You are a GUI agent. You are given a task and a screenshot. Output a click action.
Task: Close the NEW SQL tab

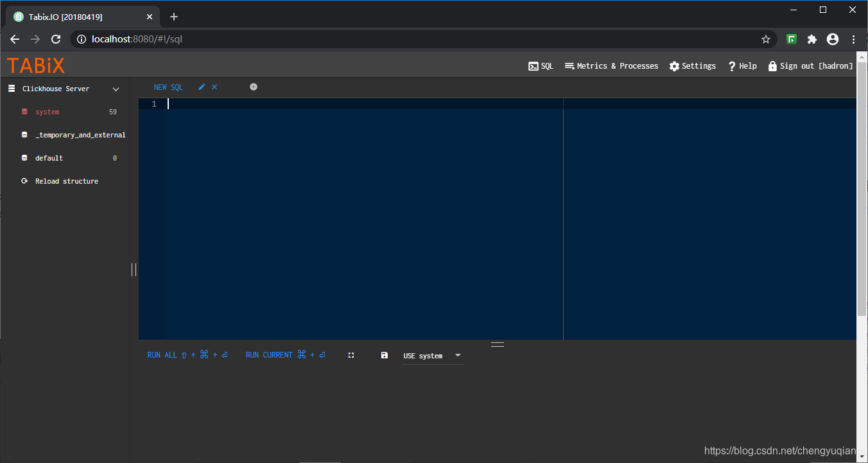click(214, 87)
